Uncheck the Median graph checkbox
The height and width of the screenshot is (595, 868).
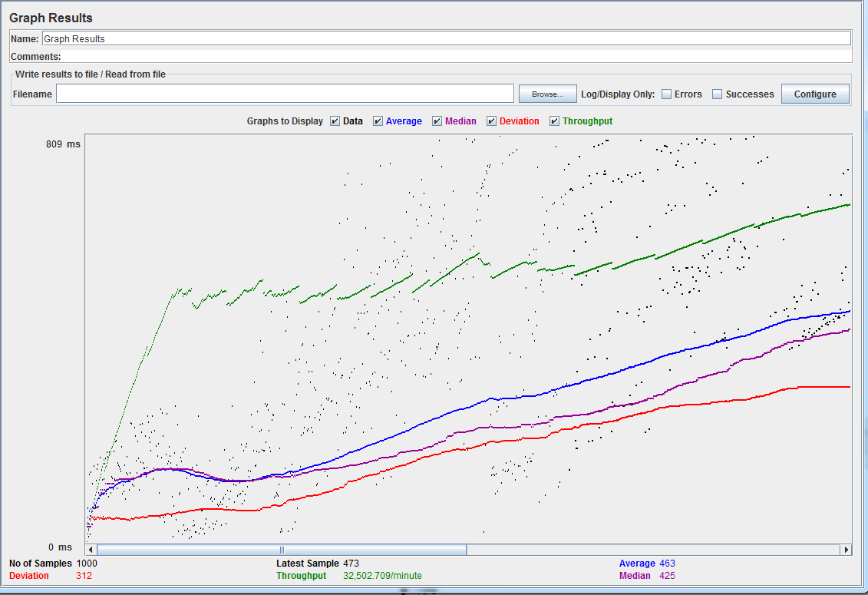point(437,121)
